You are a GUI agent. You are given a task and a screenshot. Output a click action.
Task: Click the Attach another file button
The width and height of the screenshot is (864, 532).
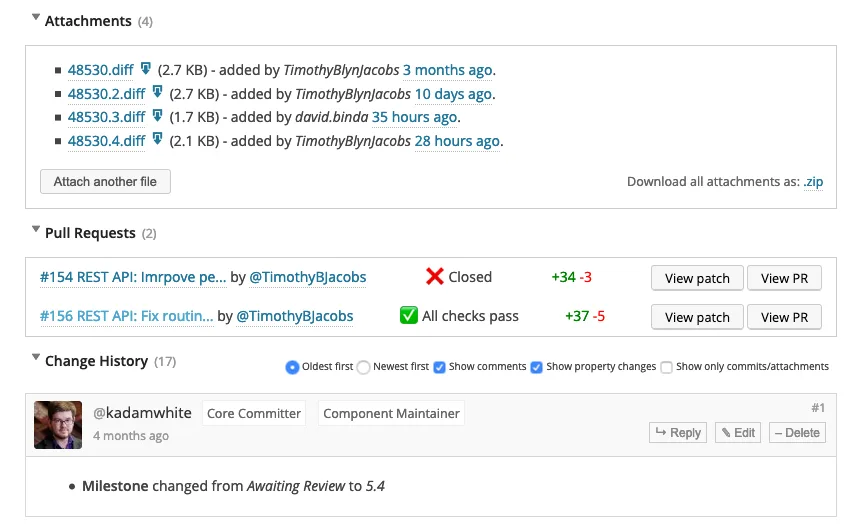click(105, 182)
